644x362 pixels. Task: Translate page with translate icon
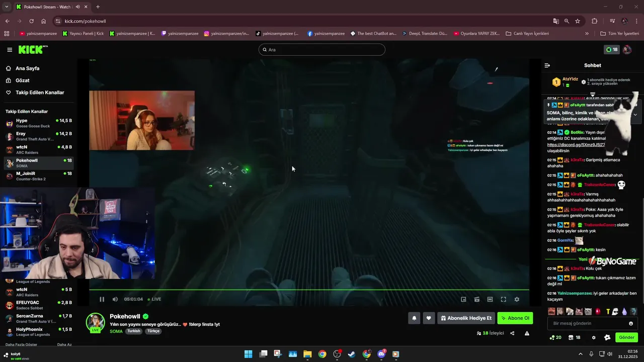[556, 21]
